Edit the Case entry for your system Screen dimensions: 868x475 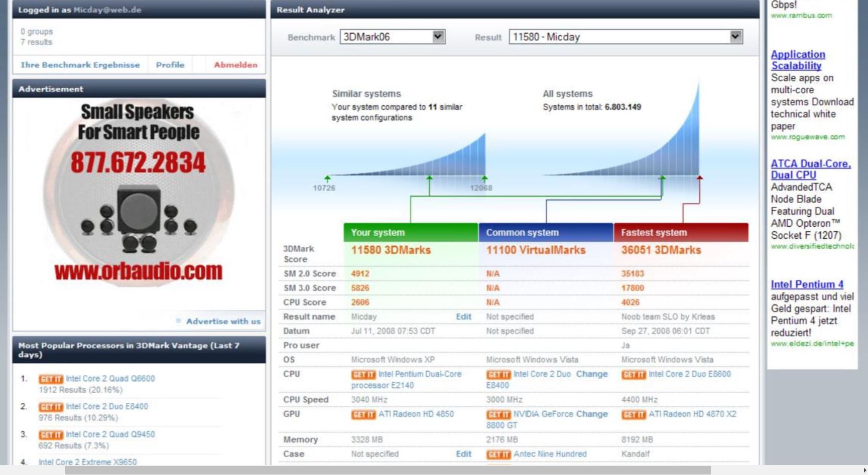pyautogui.click(x=463, y=454)
